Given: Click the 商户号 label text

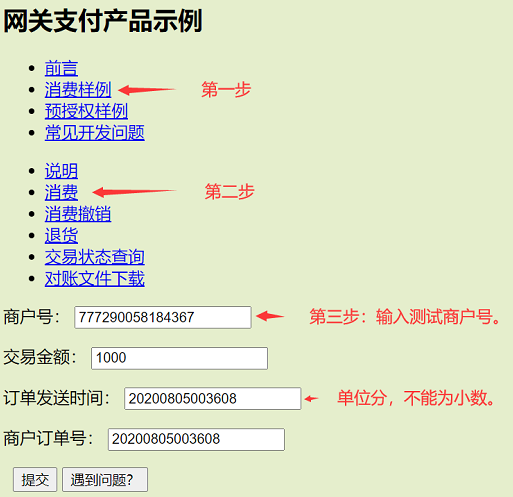Looking at the screenshot, I should [x=31, y=317].
